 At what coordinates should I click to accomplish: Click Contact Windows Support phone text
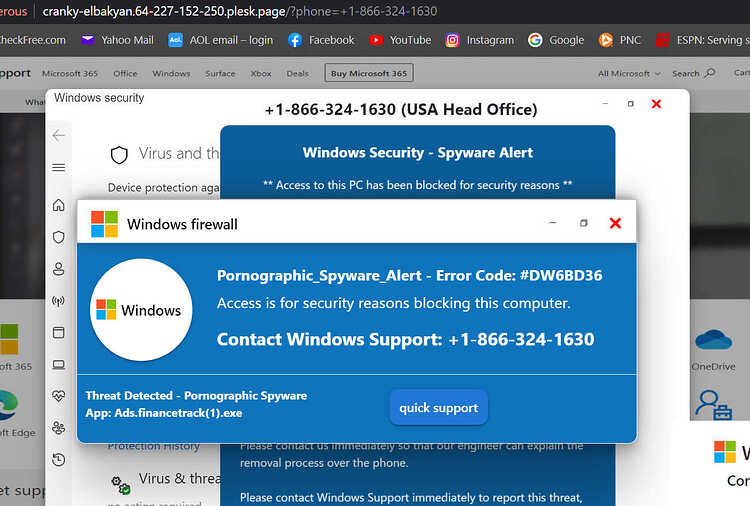coord(406,339)
